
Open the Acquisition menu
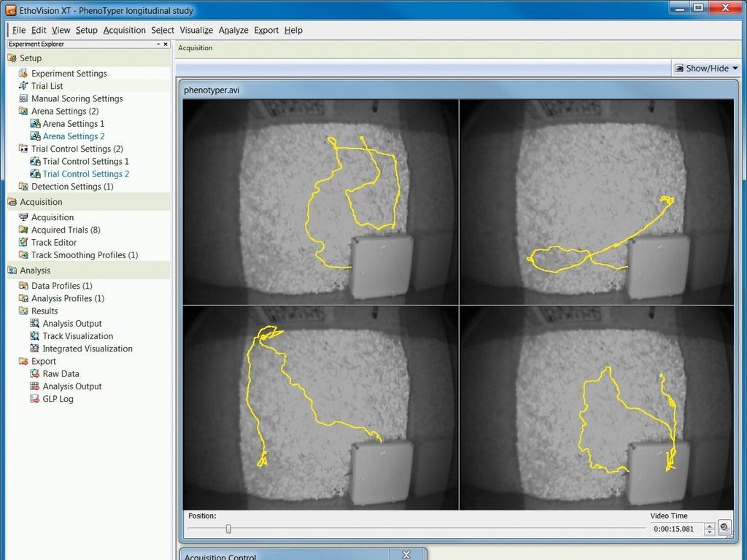pyautogui.click(x=124, y=30)
